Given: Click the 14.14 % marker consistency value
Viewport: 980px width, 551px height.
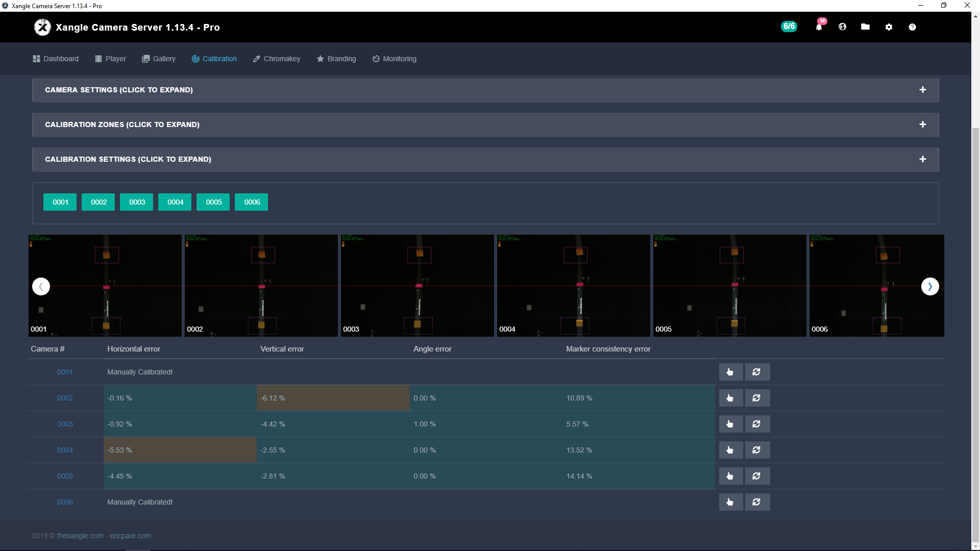Looking at the screenshot, I should pyautogui.click(x=579, y=476).
